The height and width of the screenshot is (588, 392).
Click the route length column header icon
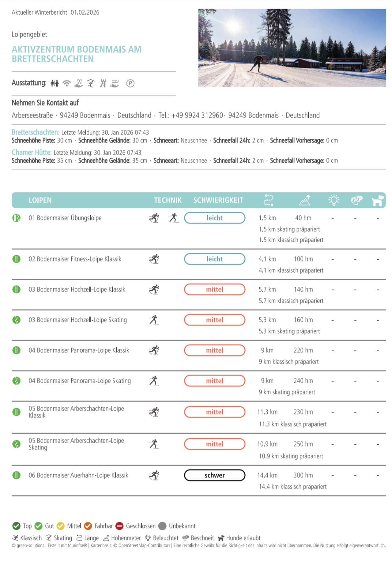tap(268, 200)
